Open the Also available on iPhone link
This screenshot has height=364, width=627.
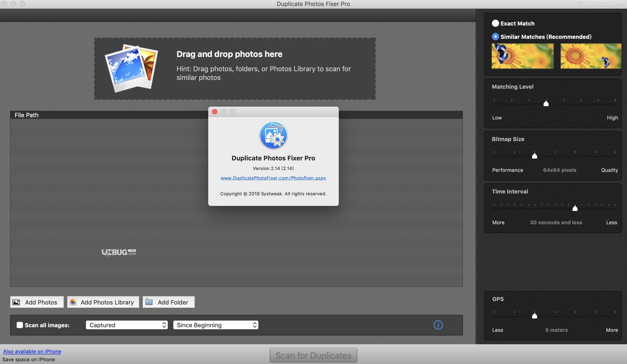pos(32,351)
